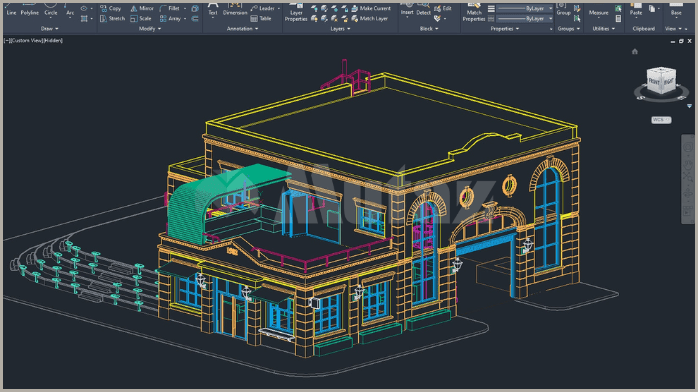Select the Dimension tool

click(235, 10)
